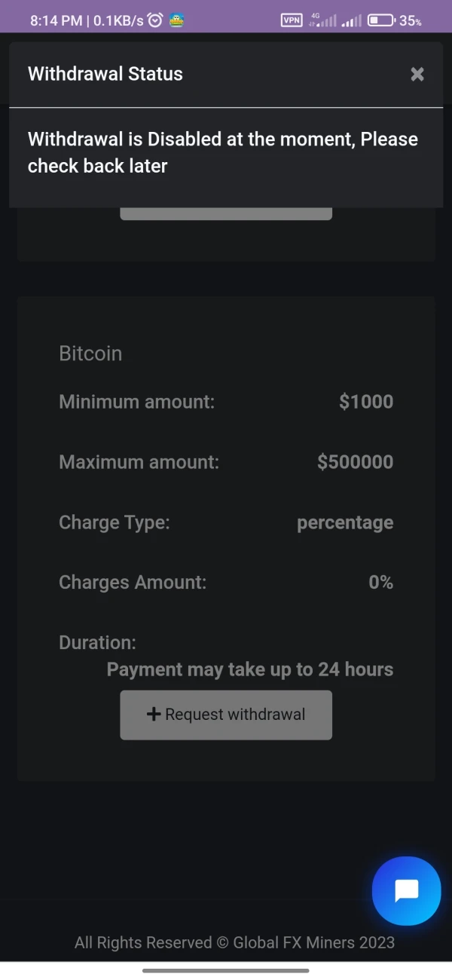Click the 0% charges amount value
Viewport: 452px width, 980px height.
[380, 582]
